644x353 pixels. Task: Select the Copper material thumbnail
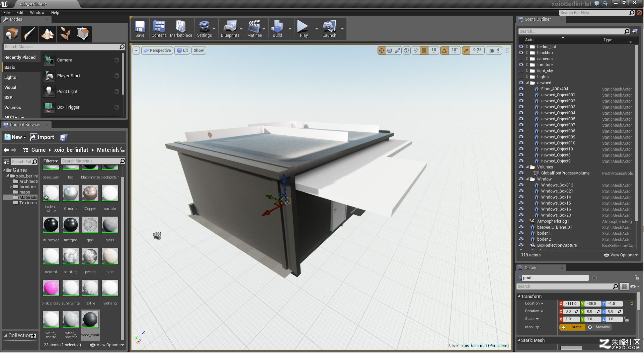pyautogui.click(x=90, y=193)
